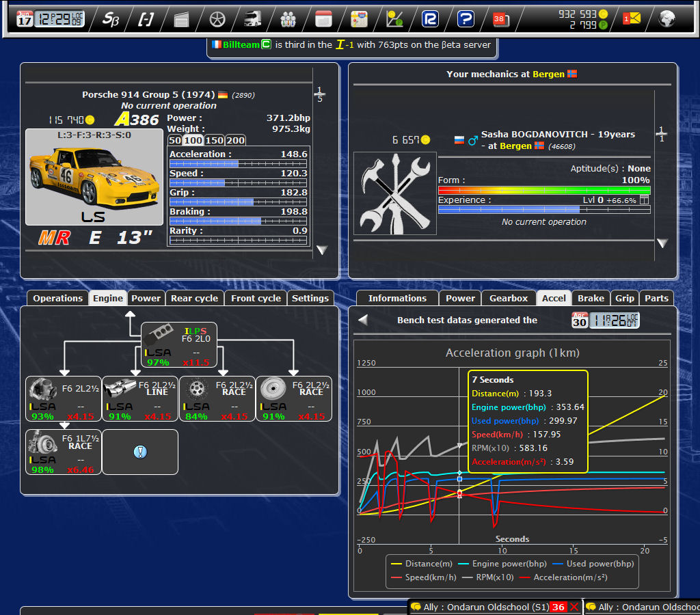Click the mechanic crossed tools picture
Viewport: 700px width, 615px height.
click(394, 193)
